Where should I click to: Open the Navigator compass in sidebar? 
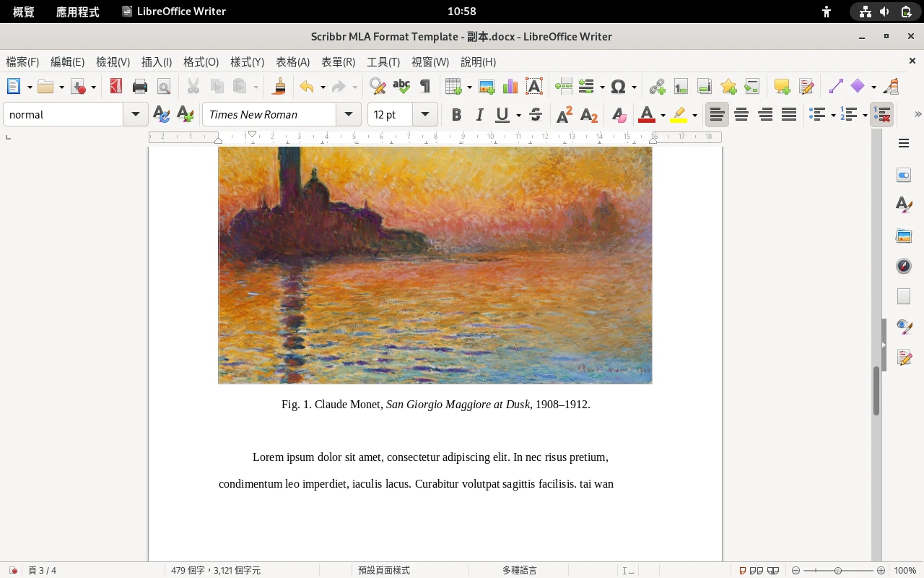[x=904, y=266]
